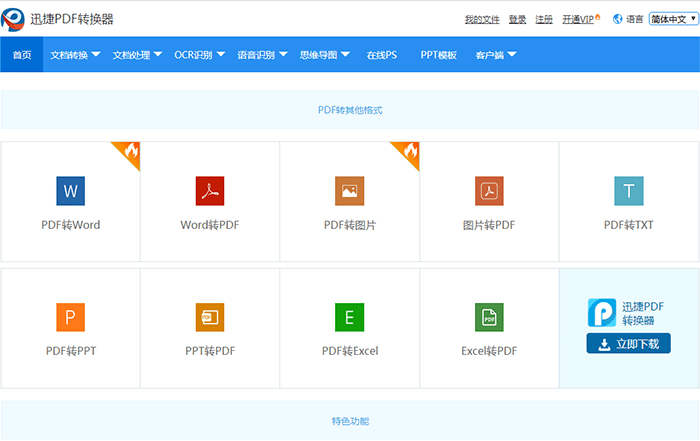
Task: Open the PDF转PPT orange P icon
Action: (71, 317)
